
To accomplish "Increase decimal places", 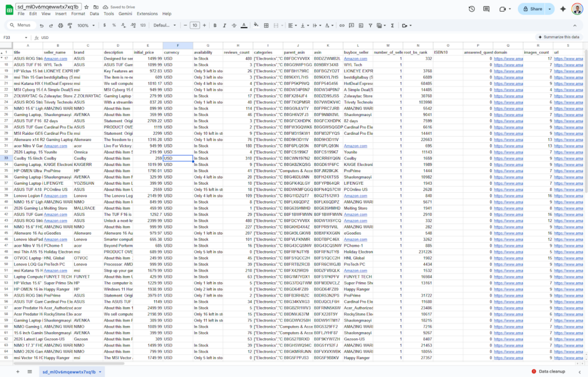I will (x=133, y=25).
